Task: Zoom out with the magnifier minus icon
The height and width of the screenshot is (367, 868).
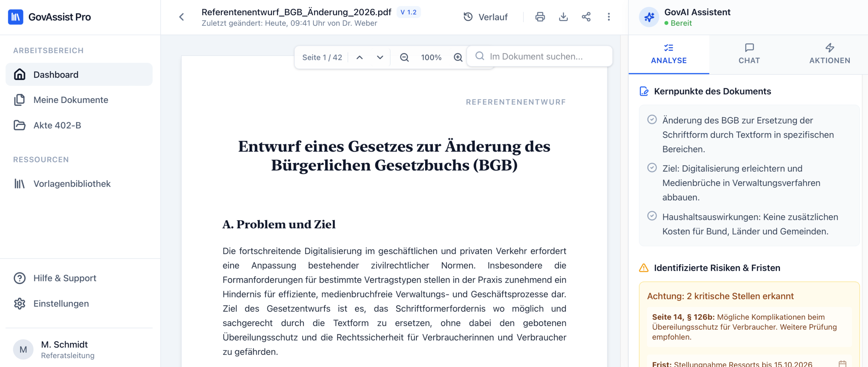Action: click(404, 57)
